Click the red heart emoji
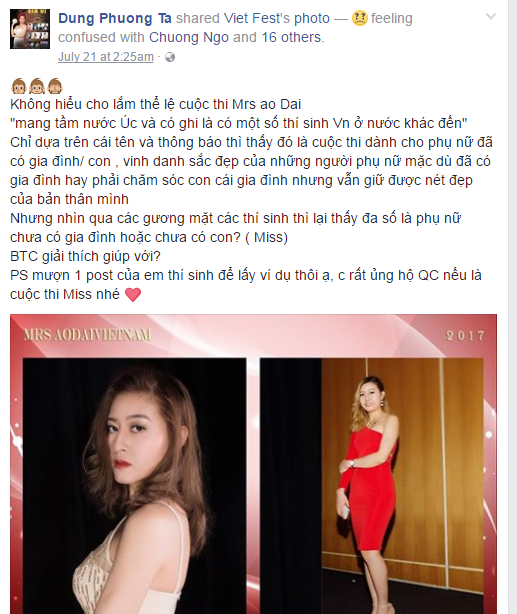The height and width of the screenshot is (614, 517). click(x=133, y=294)
